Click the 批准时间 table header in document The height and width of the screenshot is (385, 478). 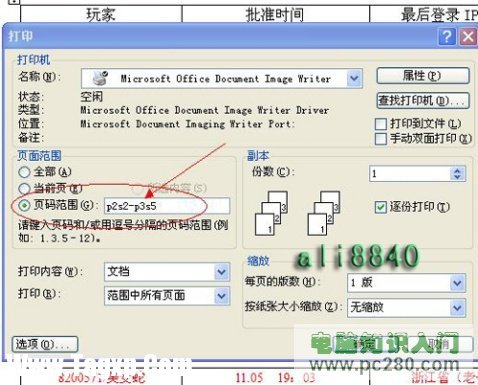[275, 15]
